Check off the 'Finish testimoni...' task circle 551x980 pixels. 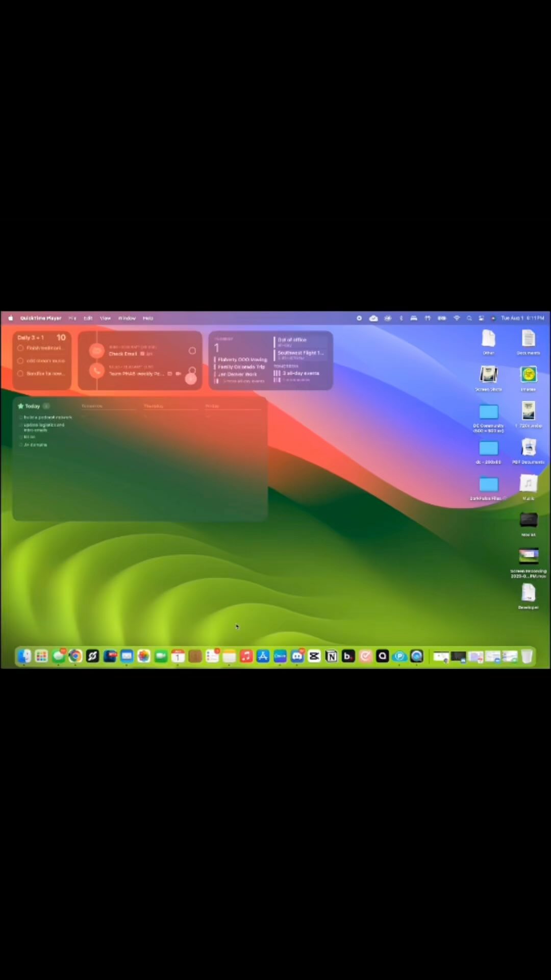click(x=20, y=348)
